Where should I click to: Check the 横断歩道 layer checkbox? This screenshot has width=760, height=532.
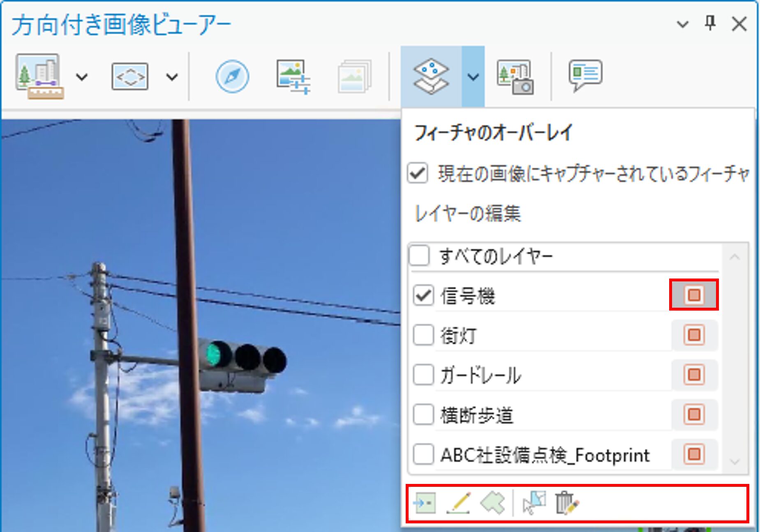click(x=423, y=414)
